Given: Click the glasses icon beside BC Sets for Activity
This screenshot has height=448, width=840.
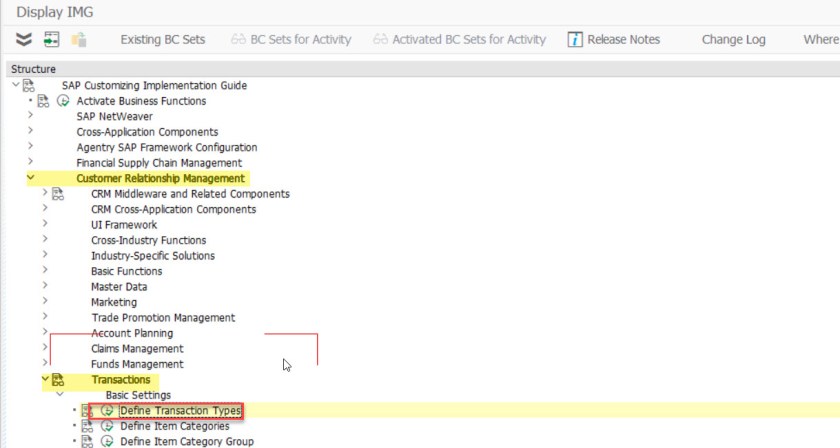Looking at the screenshot, I should click(x=238, y=39).
